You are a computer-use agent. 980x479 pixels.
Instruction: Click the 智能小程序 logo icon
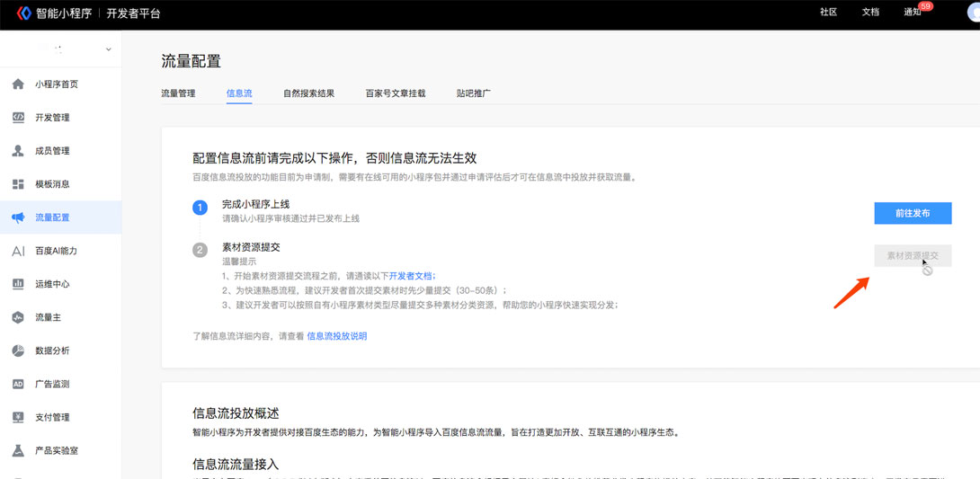pos(24,13)
